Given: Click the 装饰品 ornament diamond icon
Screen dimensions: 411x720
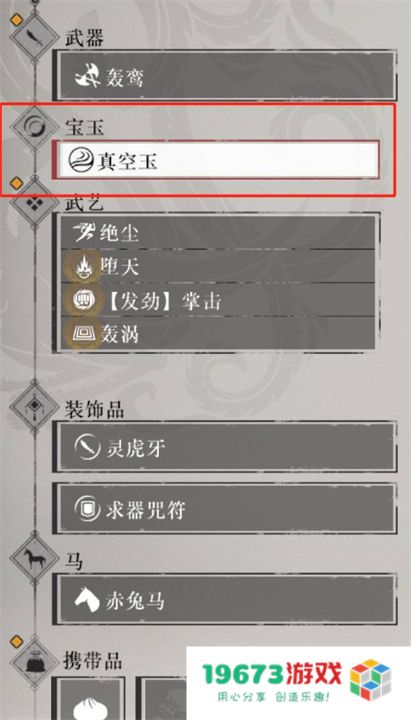Looking at the screenshot, I should (x=34, y=405).
